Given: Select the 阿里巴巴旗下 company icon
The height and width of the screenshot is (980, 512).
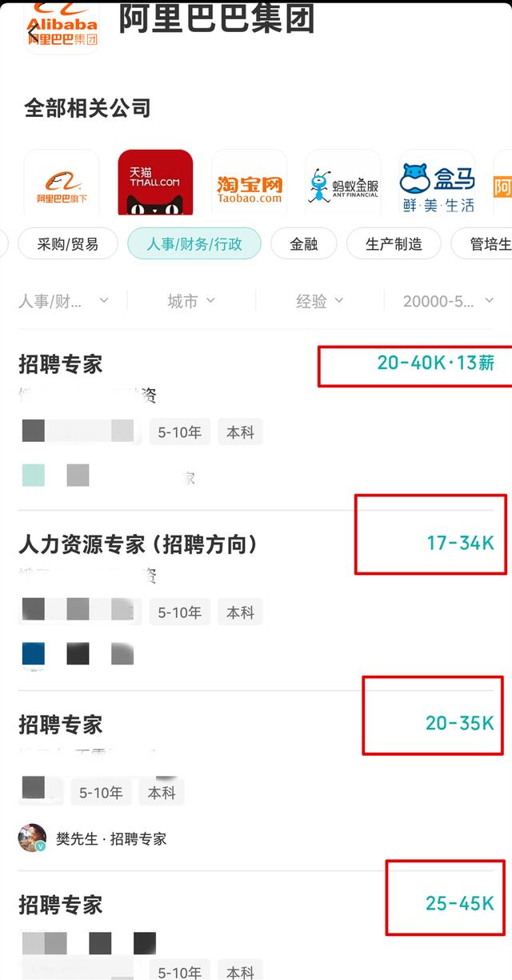Looking at the screenshot, I should [x=61, y=183].
